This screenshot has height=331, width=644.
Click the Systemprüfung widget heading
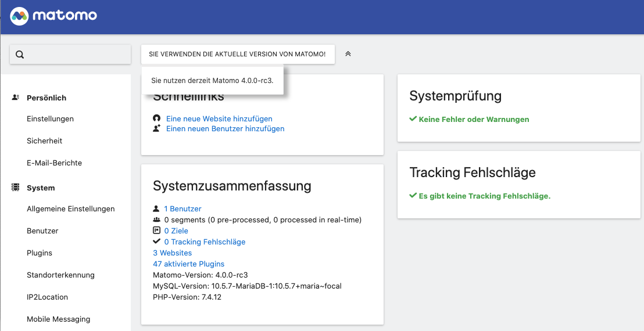pyautogui.click(x=456, y=96)
